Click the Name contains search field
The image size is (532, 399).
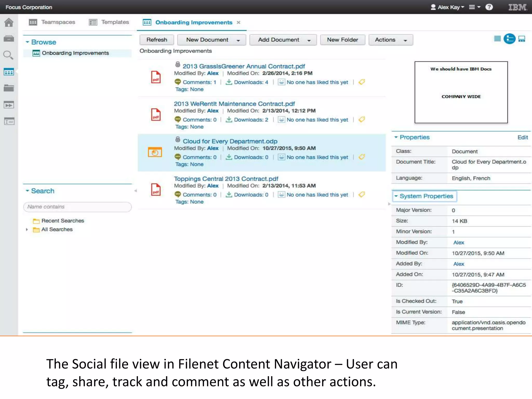[77, 207]
